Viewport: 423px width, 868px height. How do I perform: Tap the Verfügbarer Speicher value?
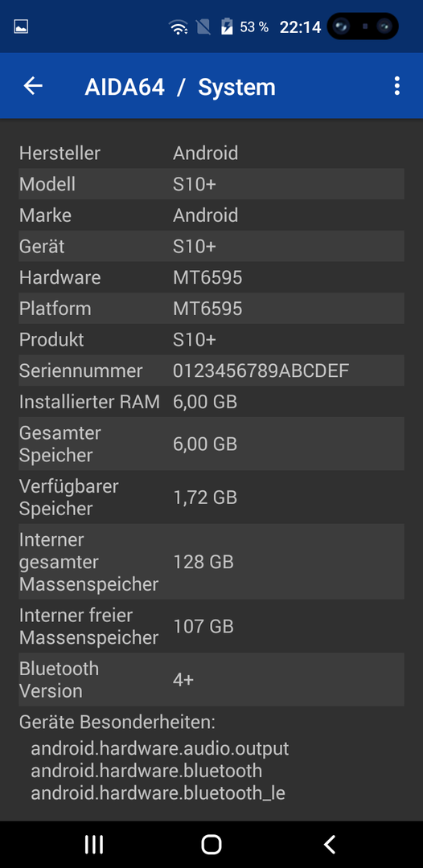click(x=205, y=497)
